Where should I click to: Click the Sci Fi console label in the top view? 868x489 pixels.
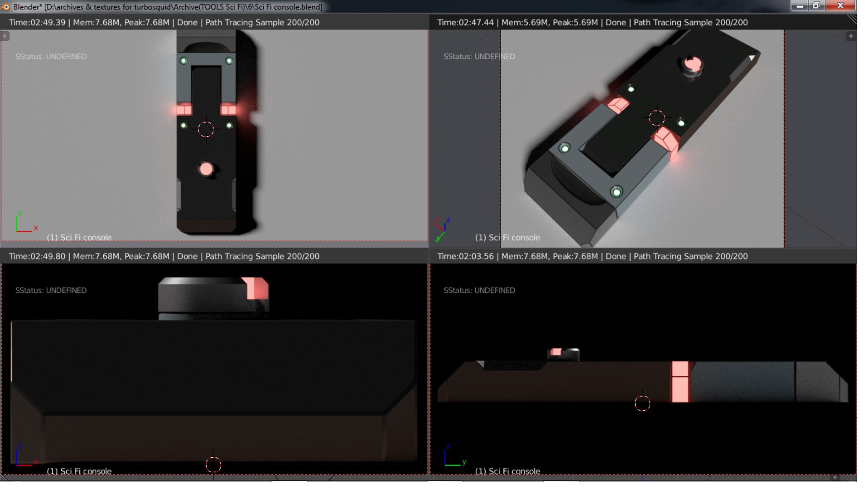(x=79, y=237)
